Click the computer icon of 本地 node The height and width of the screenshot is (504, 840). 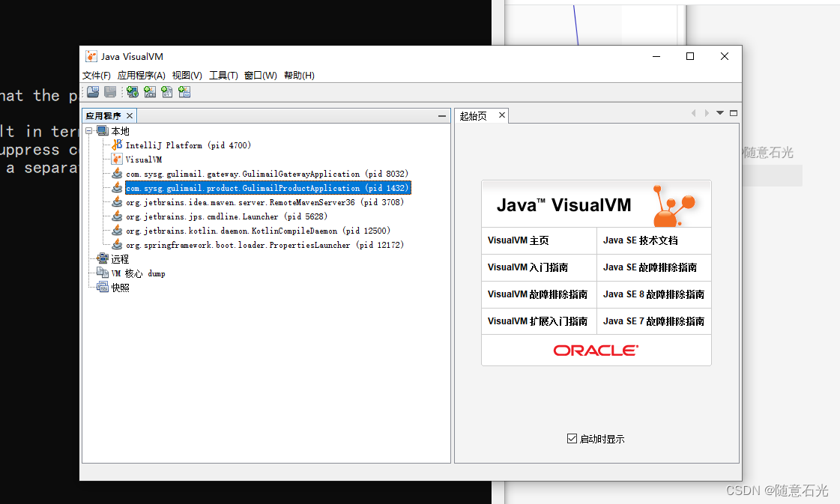click(x=103, y=131)
